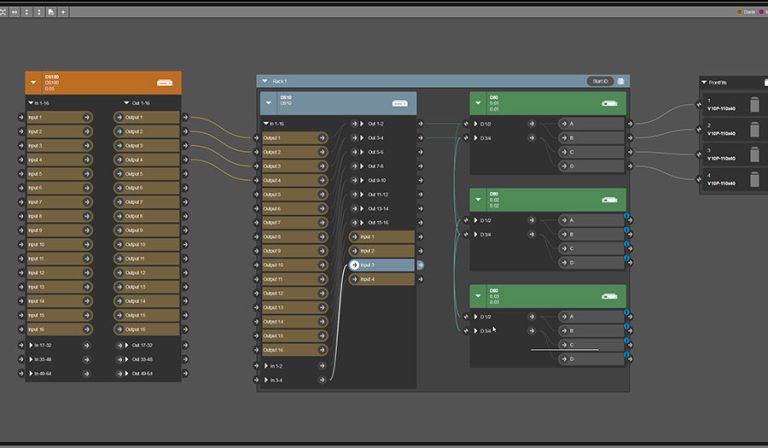Viewport: 768px width, 448px height.
Task: Click arrow port right of DS100 Output 1
Action: (185, 117)
